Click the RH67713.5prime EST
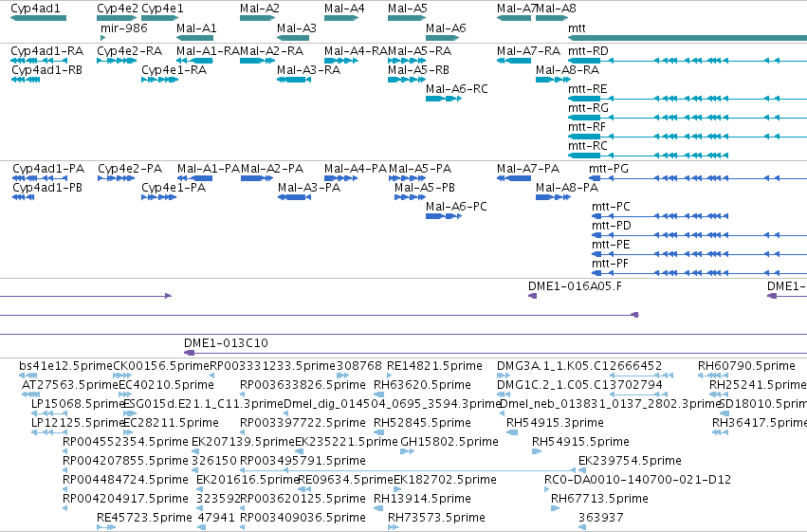 tap(555, 508)
